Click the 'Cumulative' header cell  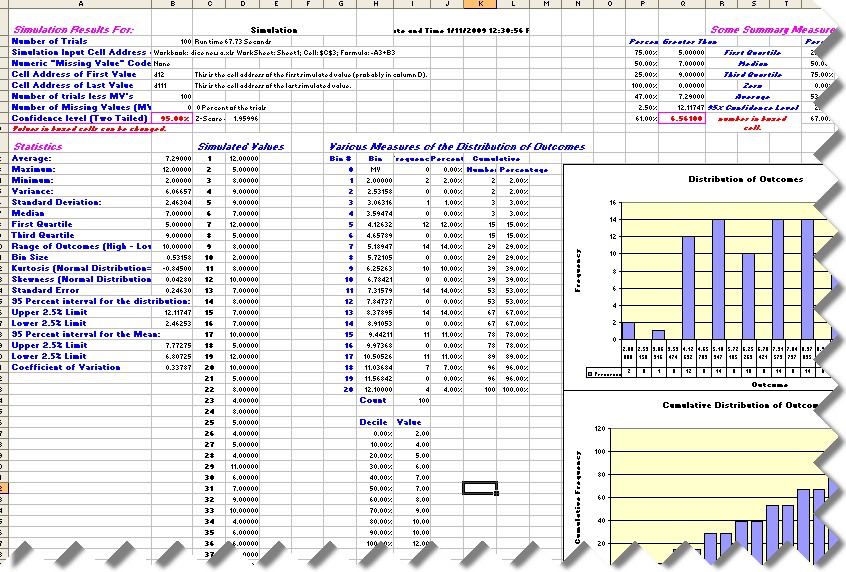(x=496, y=159)
